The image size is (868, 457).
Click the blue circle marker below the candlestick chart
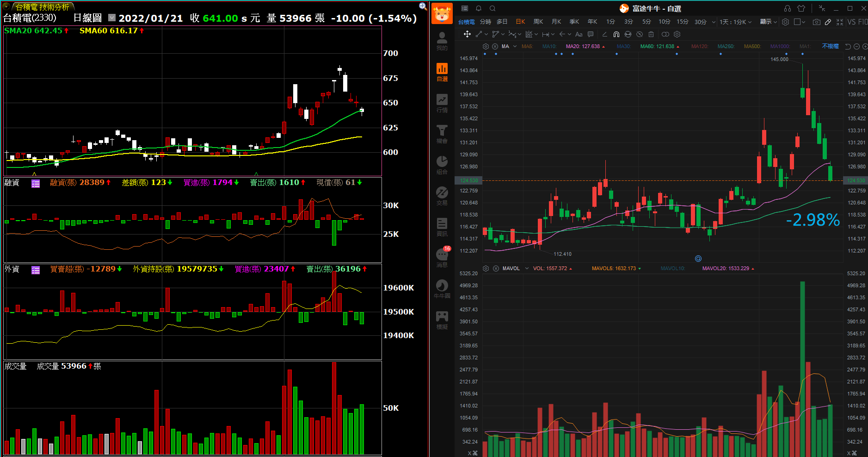click(x=698, y=259)
